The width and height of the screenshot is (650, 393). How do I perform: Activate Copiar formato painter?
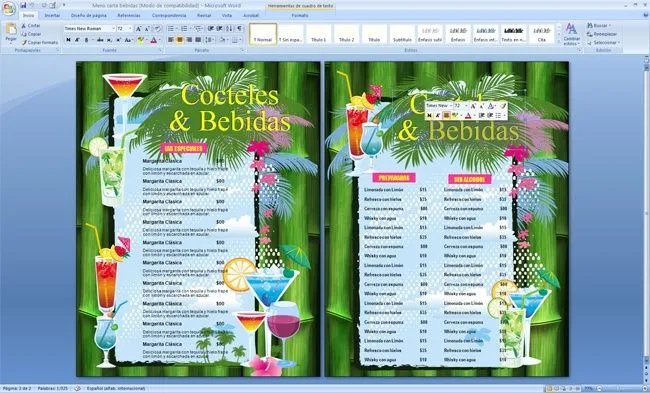click(x=40, y=42)
